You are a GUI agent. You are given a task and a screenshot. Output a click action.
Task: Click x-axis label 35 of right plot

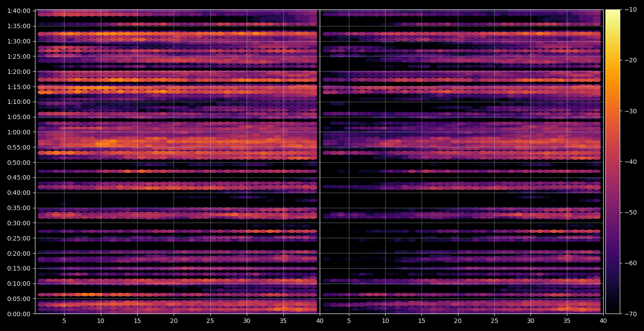tap(567, 321)
